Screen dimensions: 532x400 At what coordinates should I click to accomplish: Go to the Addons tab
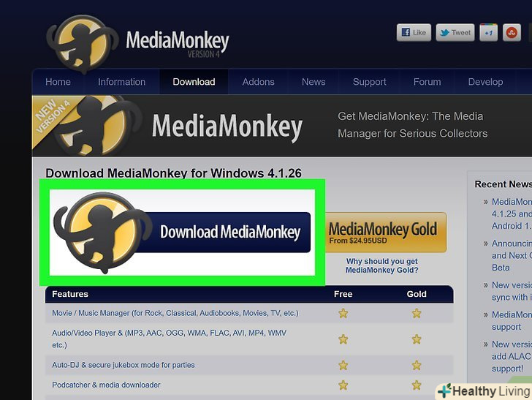258,82
